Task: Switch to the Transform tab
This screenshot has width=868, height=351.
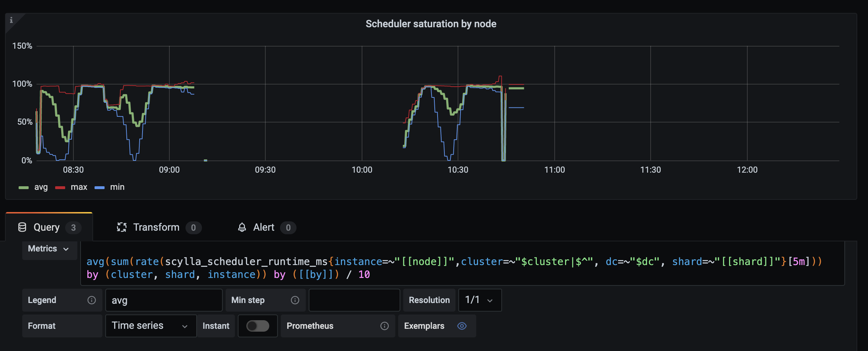Action: (x=156, y=227)
